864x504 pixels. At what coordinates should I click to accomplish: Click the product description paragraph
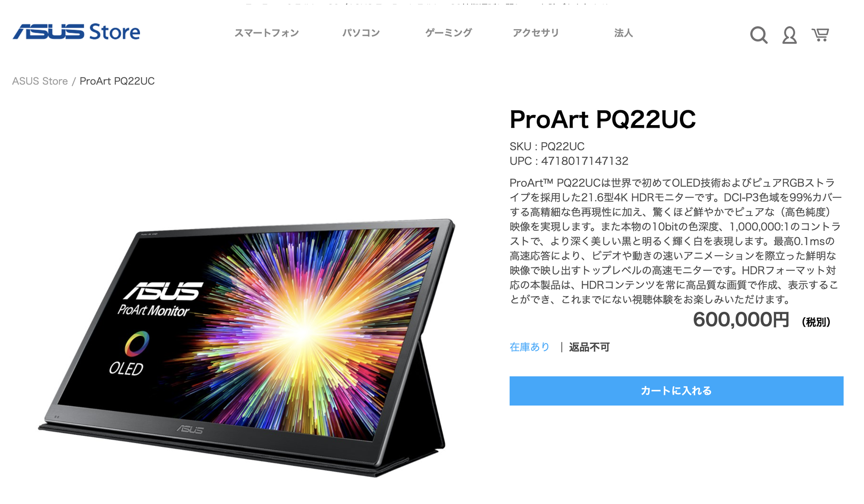pos(675,241)
